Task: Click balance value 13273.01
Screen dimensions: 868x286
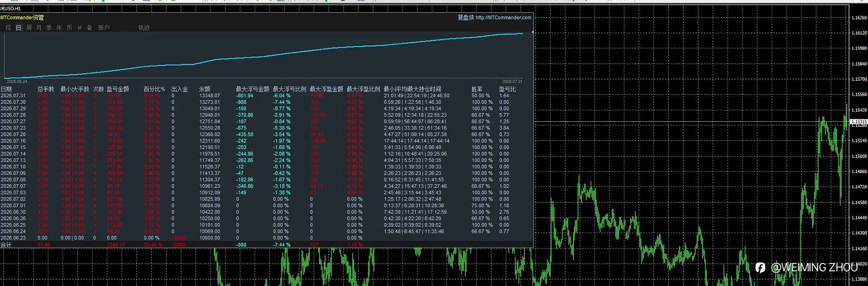Action: [209, 102]
